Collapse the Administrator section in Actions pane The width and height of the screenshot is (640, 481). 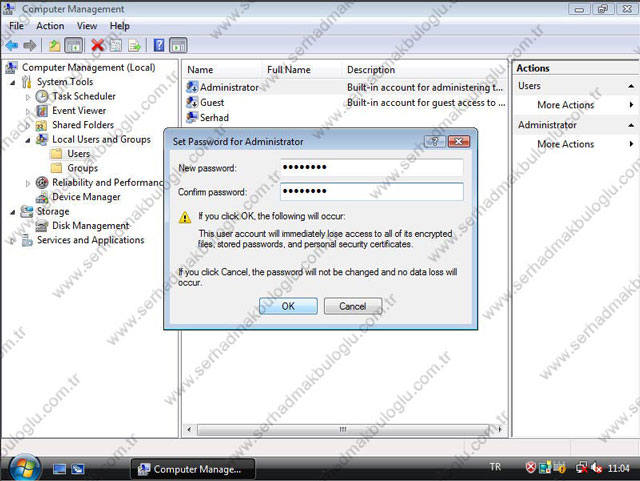[631, 125]
